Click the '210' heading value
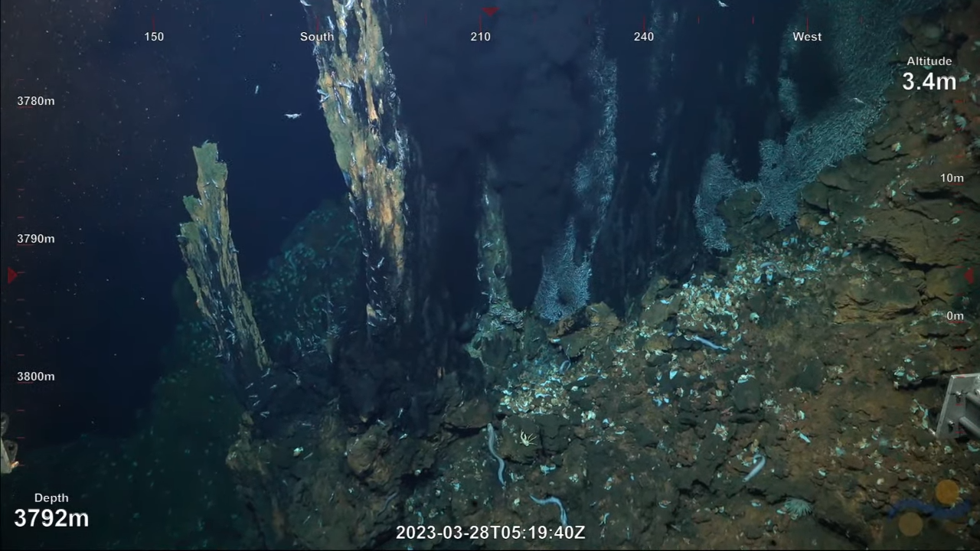 [x=481, y=37]
